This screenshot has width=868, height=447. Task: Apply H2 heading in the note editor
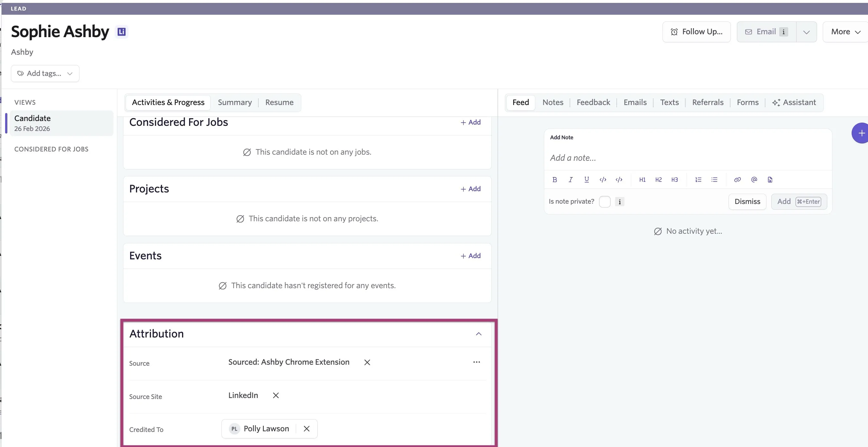(658, 179)
